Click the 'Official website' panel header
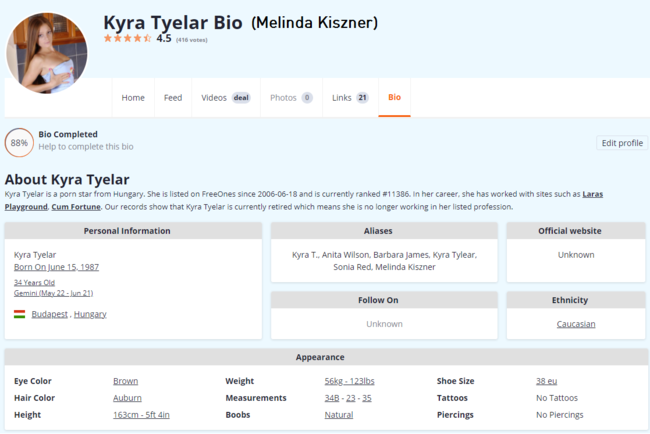 click(x=576, y=231)
